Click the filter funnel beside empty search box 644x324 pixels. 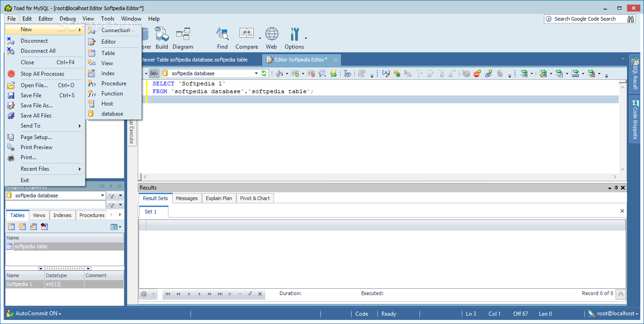(112, 205)
